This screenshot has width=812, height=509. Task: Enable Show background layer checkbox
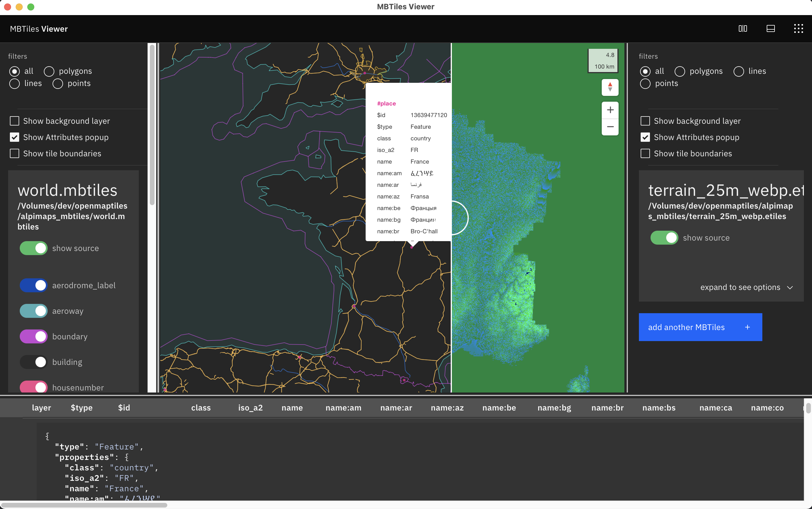tap(15, 121)
